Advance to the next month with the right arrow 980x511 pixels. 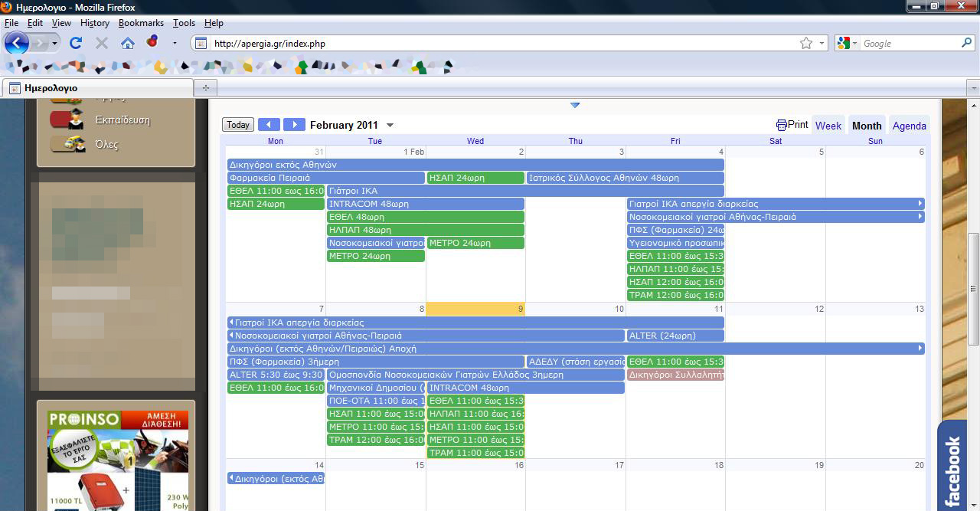[294, 125]
